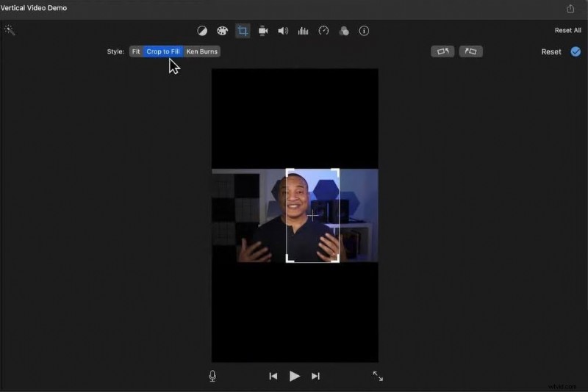Click the voiceover microphone icon

point(212,376)
